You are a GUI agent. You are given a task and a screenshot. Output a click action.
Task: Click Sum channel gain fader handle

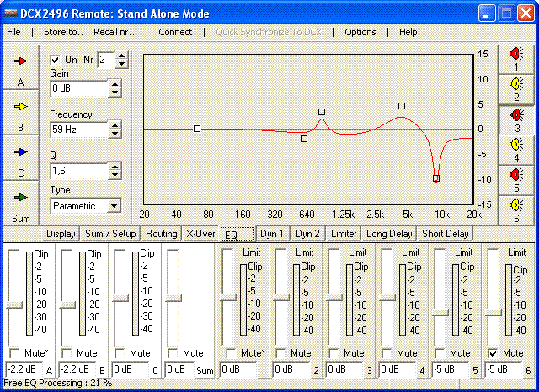(x=173, y=299)
